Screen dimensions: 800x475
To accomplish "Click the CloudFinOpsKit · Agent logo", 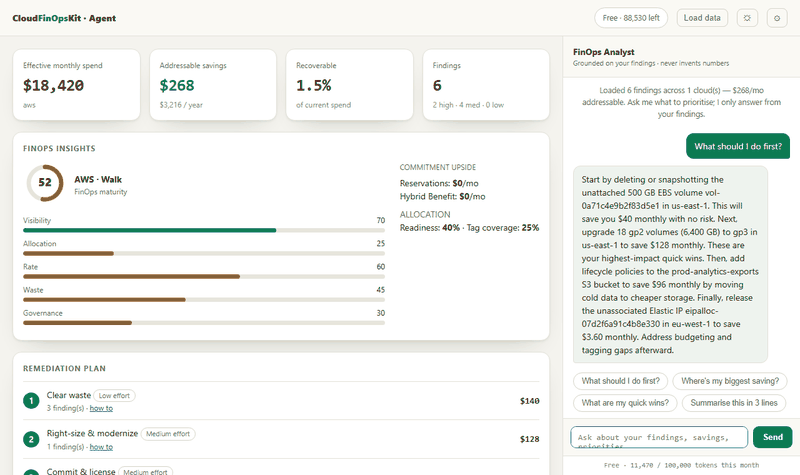I will click(64, 18).
